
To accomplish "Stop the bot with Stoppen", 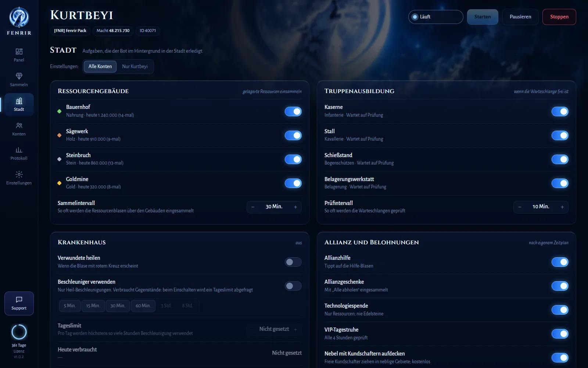I will click(559, 17).
